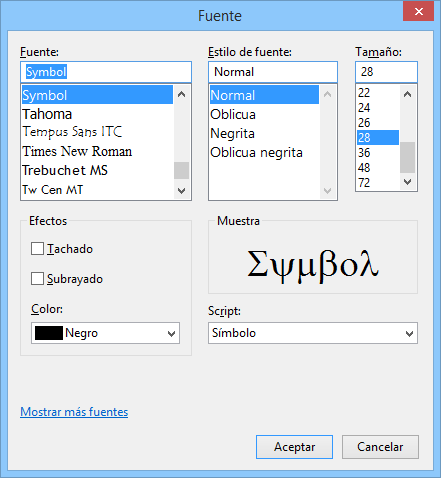Choose Negrita font style
The image size is (441, 478).
coord(233,134)
